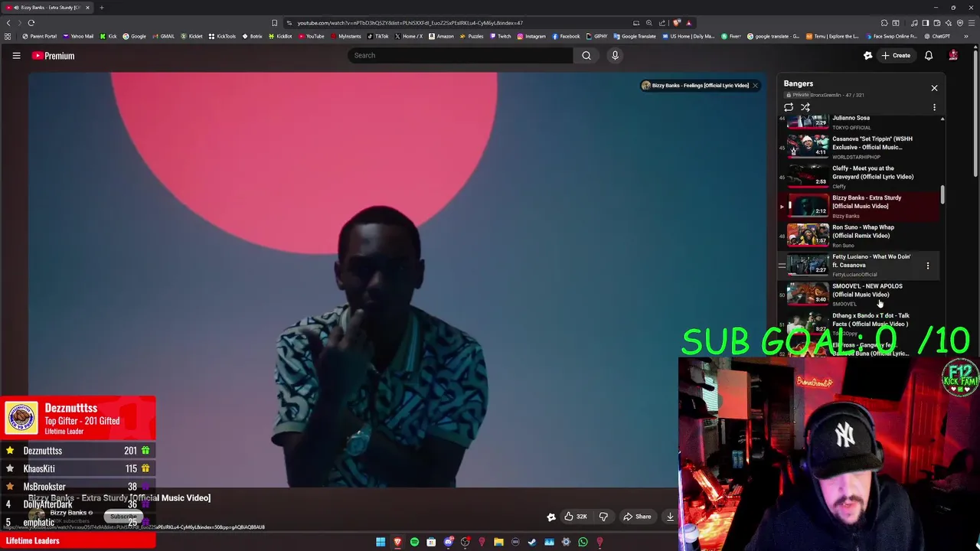Open Spotify from the taskbar
The height and width of the screenshot is (551, 980).
414,542
